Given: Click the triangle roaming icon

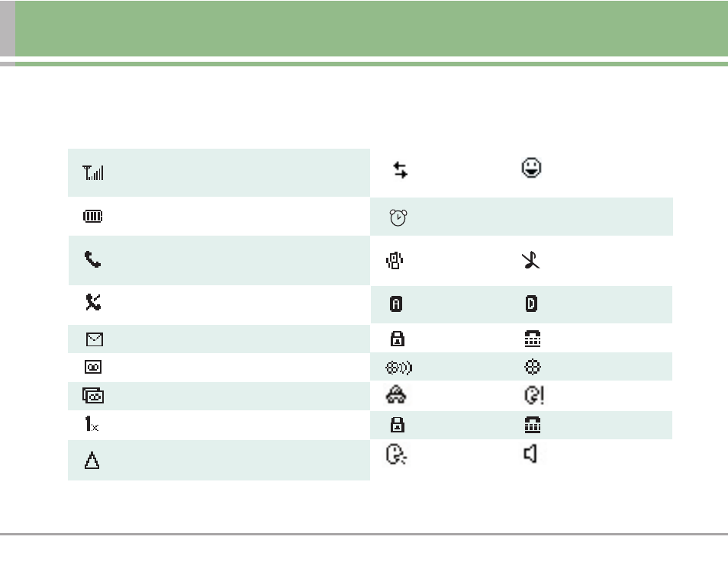Looking at the screenshot, I should (92, 461).
